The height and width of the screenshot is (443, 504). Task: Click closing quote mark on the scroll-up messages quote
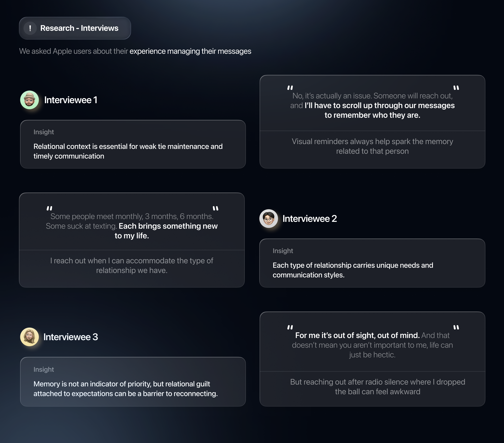coord(456,87)
